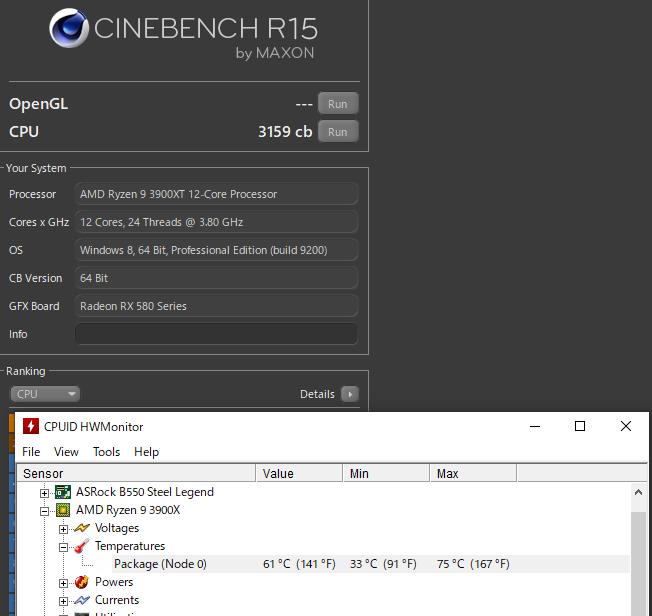Click the max value 75 °C (167 °F)
This screenshot has height=616, width=652.
click(473, 564)
